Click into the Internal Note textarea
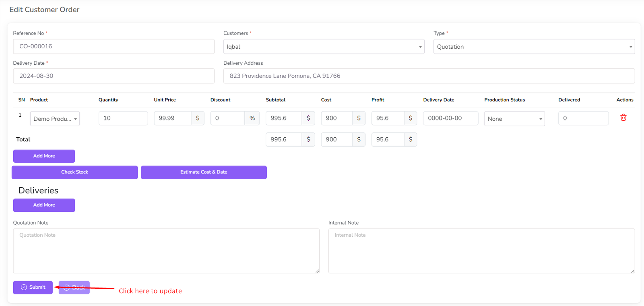 point(481,251)
